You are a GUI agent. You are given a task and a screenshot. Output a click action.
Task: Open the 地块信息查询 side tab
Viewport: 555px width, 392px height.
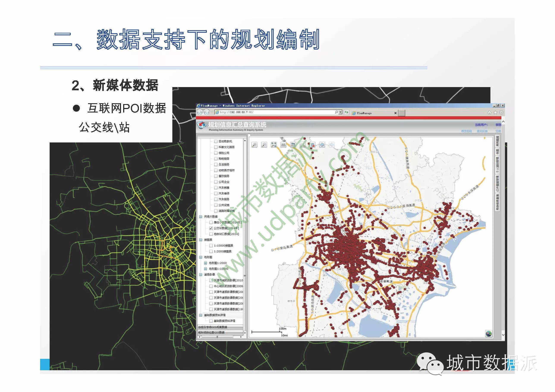pos(497,202)
